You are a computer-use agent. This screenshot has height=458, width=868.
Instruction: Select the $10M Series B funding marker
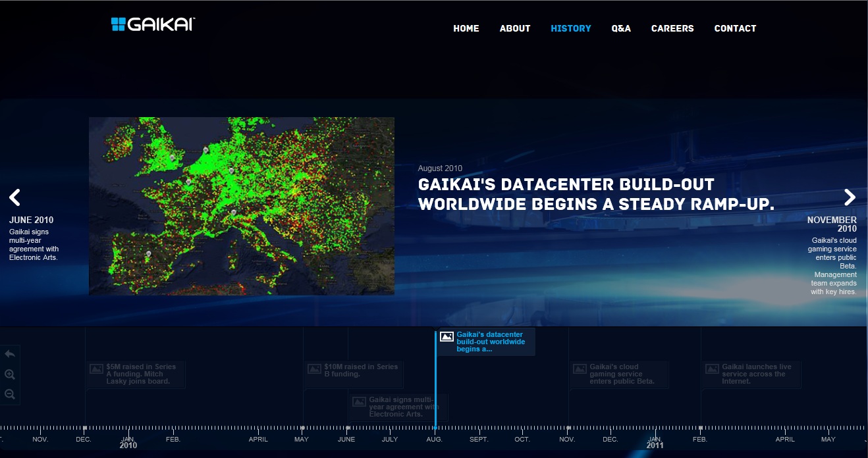354,374
